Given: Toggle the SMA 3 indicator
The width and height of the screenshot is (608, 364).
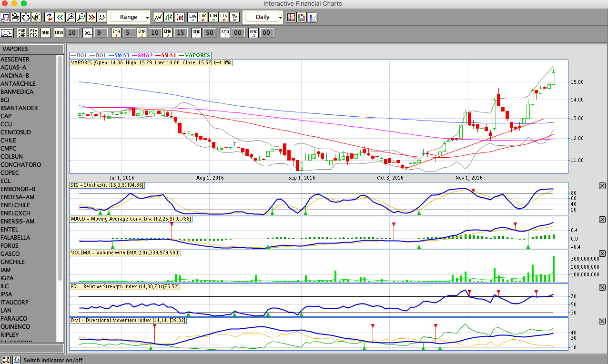Looking at the screenshot, I should 253,33.
